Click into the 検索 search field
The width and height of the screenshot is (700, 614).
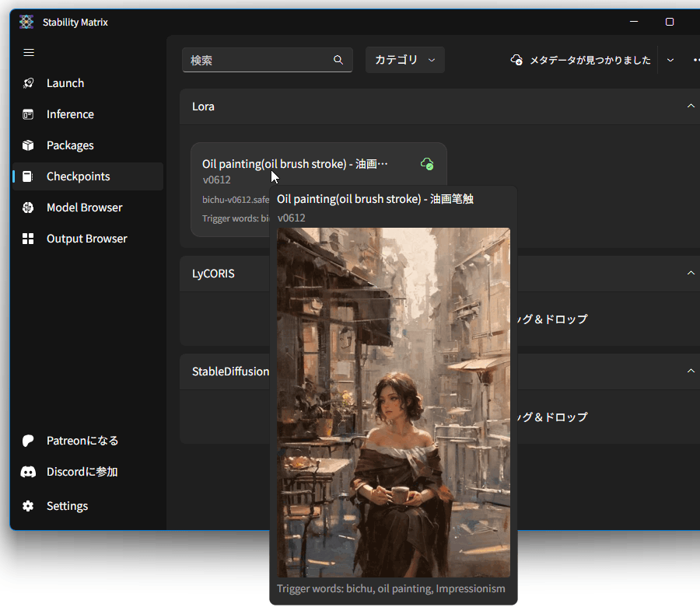[x=268, y=60]
